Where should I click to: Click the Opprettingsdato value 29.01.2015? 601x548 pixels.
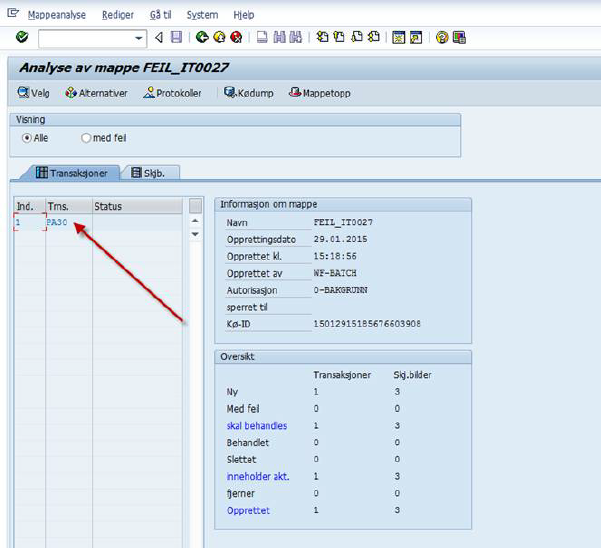(x=340, y=239)
